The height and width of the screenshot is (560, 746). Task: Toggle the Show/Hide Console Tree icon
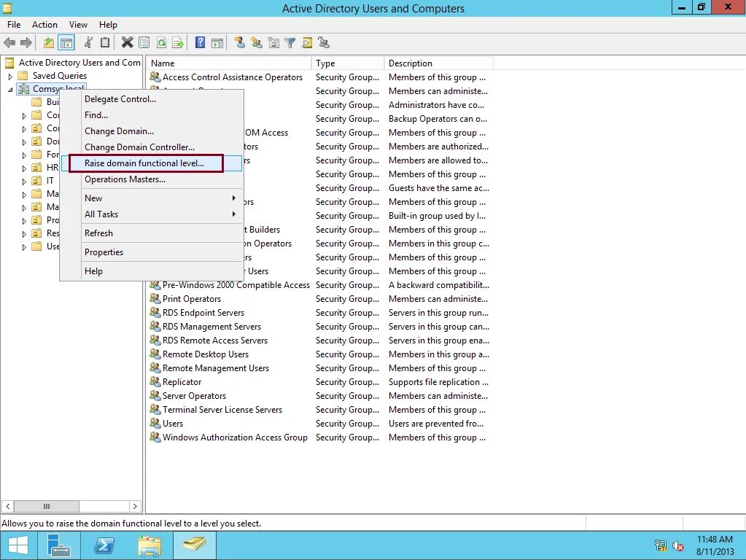(66, 43)
